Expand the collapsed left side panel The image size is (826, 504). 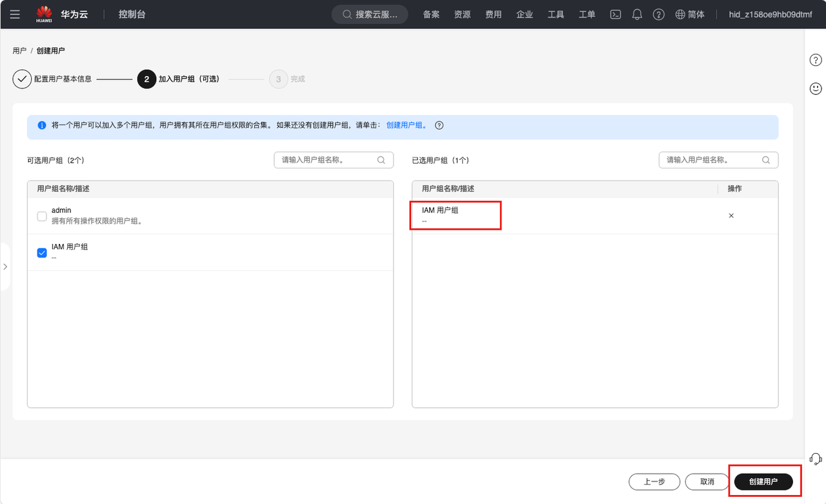[x=5, y=267]
